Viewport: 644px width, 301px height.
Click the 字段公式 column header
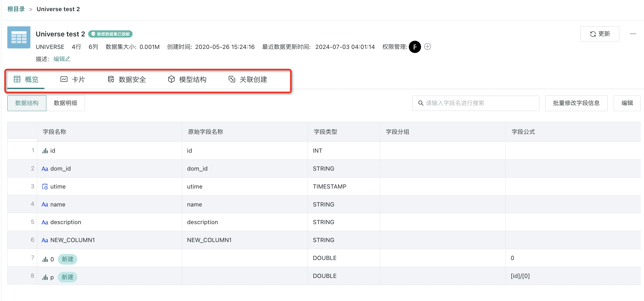pyautogui.click(x=573, y=132)
